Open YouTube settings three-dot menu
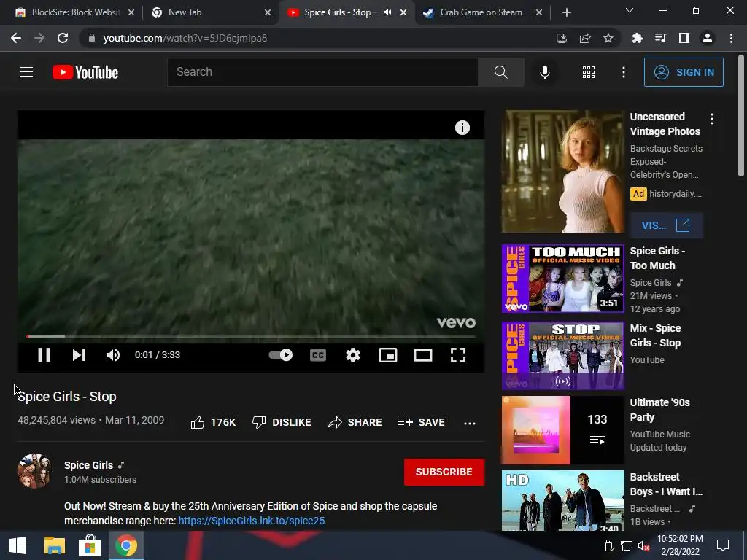Image resolution: width=747 pixels, height=560 pixels. pos(623,72)
